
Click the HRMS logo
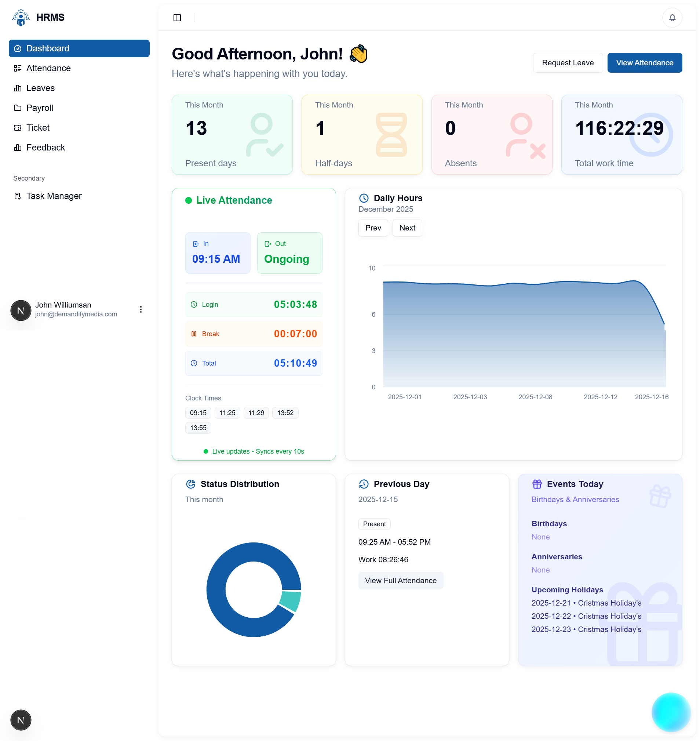[x=21, y=17]
